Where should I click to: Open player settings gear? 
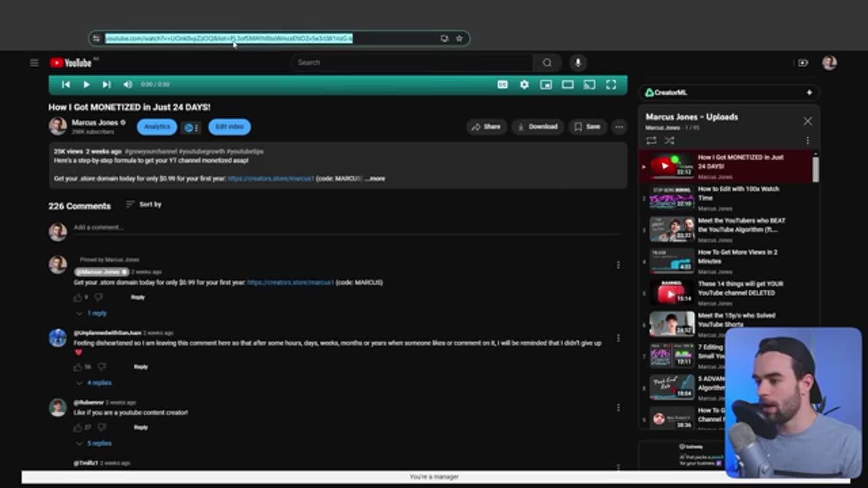[524, 85]
